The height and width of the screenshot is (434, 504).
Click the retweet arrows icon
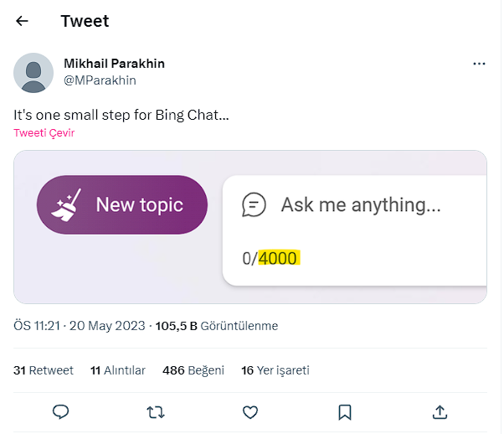pos(155,411)
